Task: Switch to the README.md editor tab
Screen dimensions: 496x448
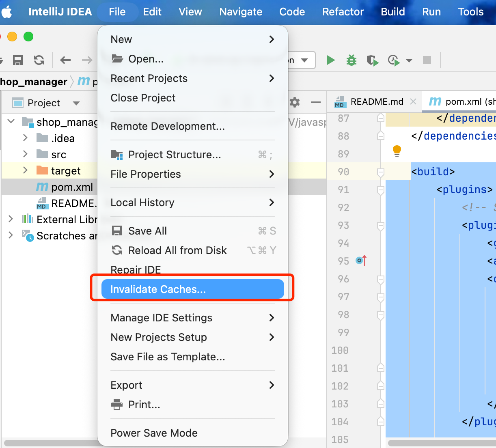Action: 377,101
